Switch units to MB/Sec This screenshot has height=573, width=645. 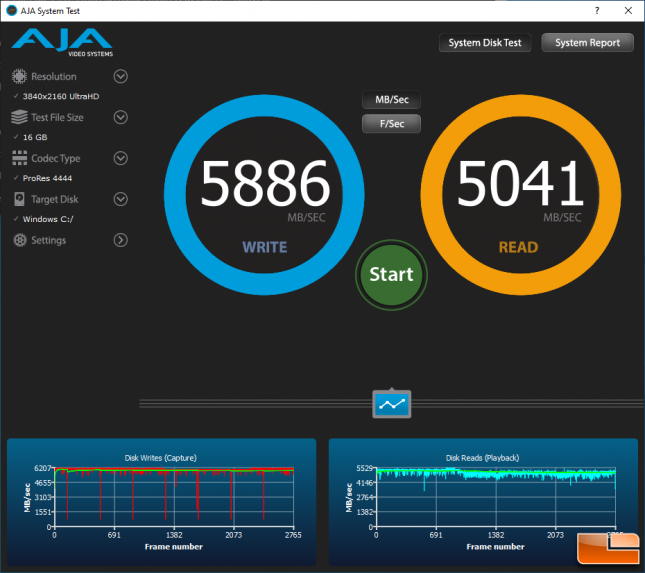coord(392,100)
